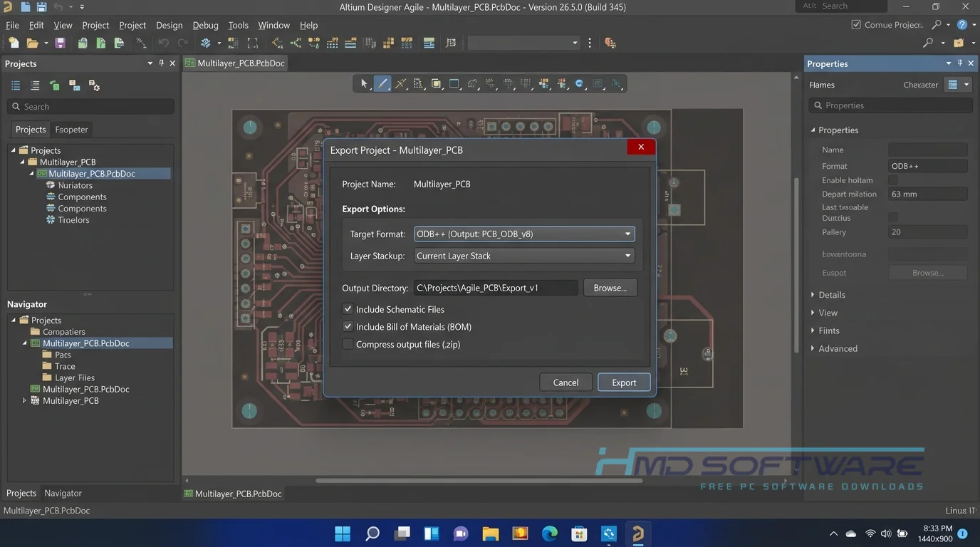
Task: Click the canvas horizontal scrollbar
Action: [x=479, y=480]
